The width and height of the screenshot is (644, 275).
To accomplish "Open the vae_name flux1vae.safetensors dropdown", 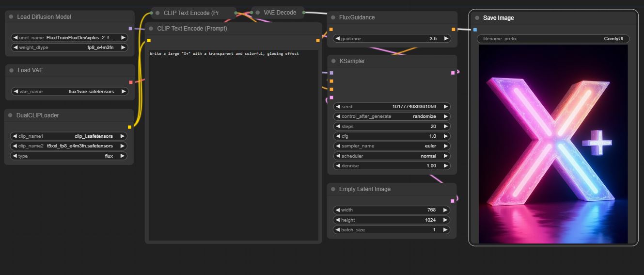I will pos(70,91).
